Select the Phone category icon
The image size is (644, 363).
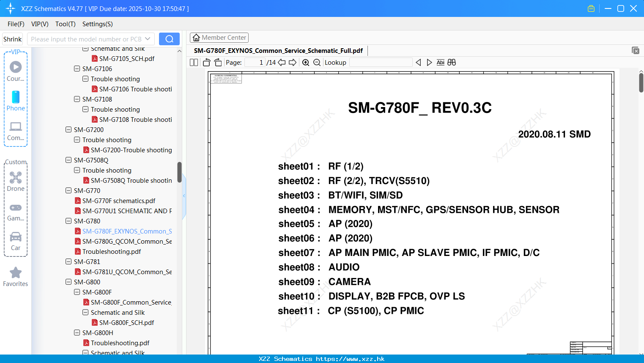click(16, 101)
